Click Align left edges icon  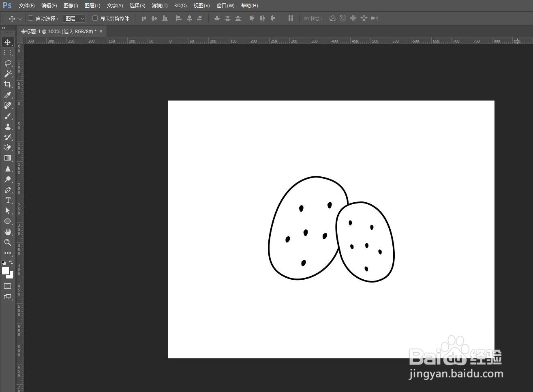tap(179, 18)
